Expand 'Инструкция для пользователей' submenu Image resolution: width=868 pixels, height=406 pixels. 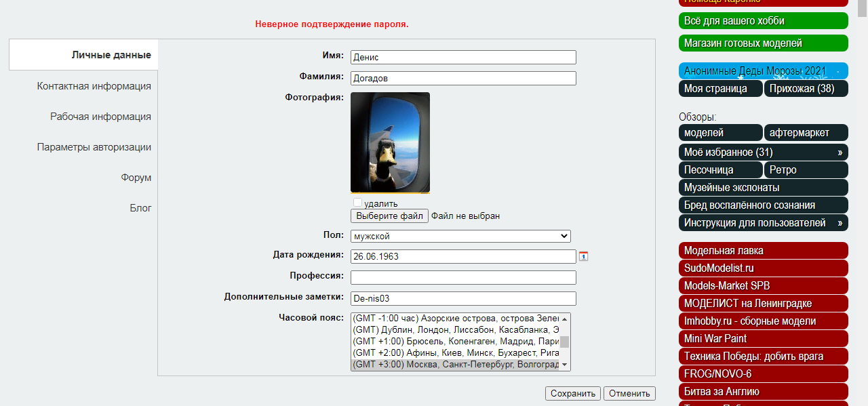(840, 223)
